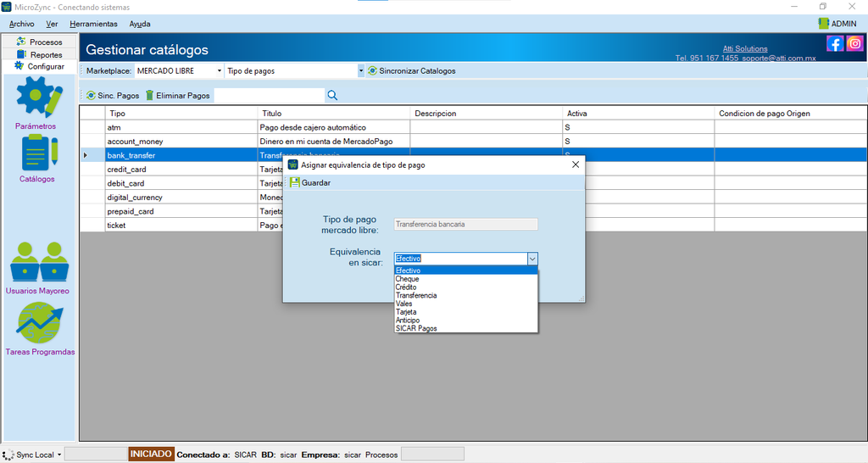Select Transferencia in the dropdown list
The image size is (868, 463).
coord(465,296)
